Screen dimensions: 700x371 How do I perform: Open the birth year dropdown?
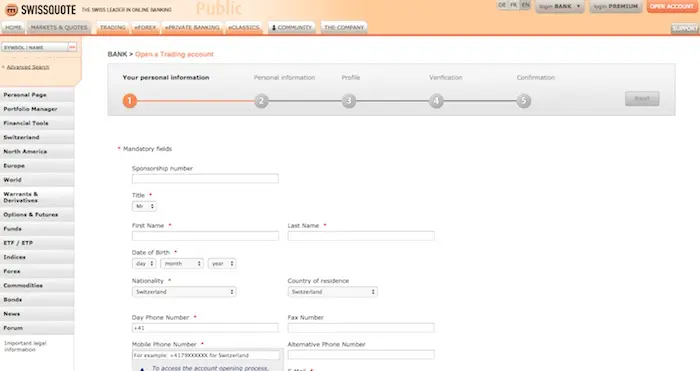click(x=222, y=263)
